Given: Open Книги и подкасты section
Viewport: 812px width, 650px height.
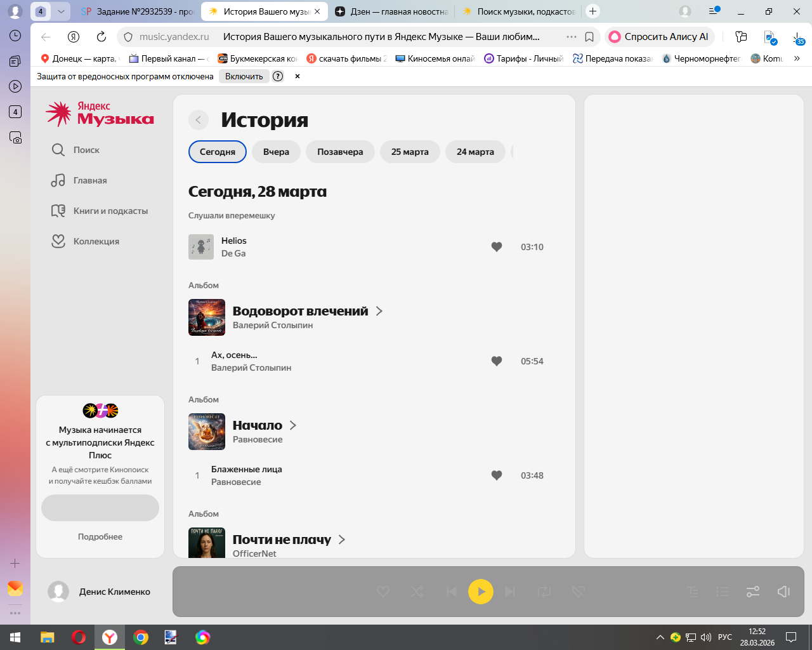Looking at the screenshot, I should pyautogui.click(x=100, y=211).
